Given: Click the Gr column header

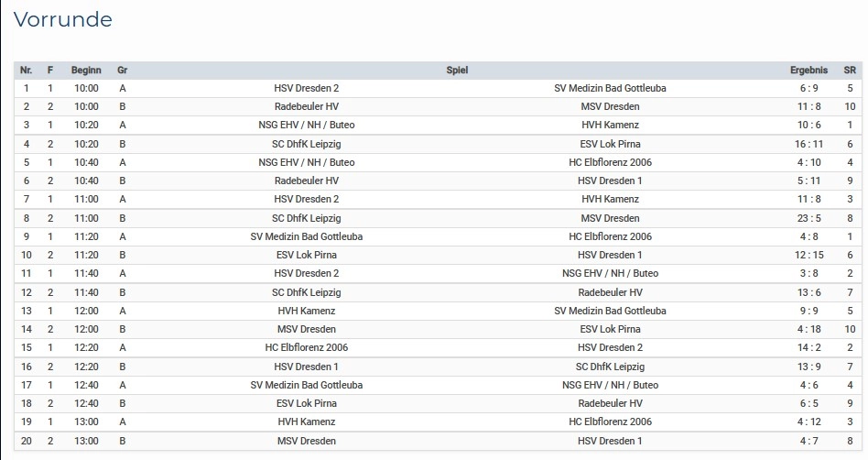Looking at the screenshot, I should pos(123,71).
